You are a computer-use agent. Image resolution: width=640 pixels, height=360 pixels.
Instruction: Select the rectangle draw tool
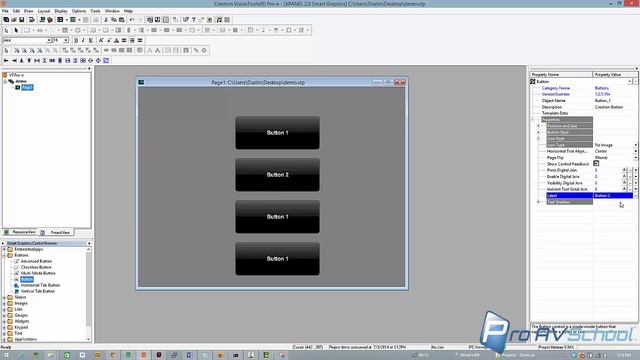tap(27, 30)
